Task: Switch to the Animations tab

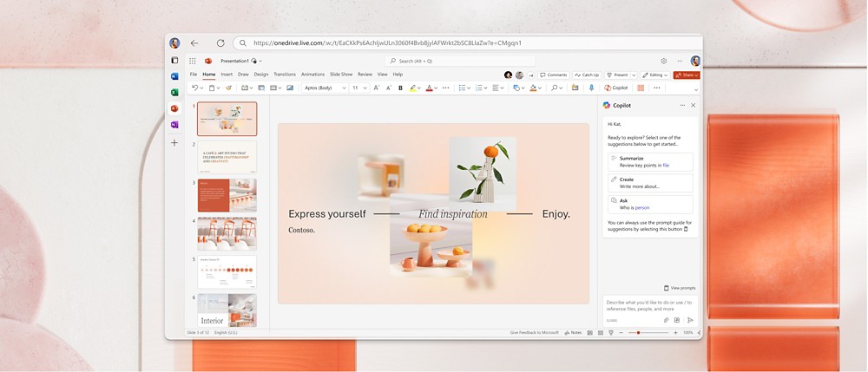Action: pos(312,74)
